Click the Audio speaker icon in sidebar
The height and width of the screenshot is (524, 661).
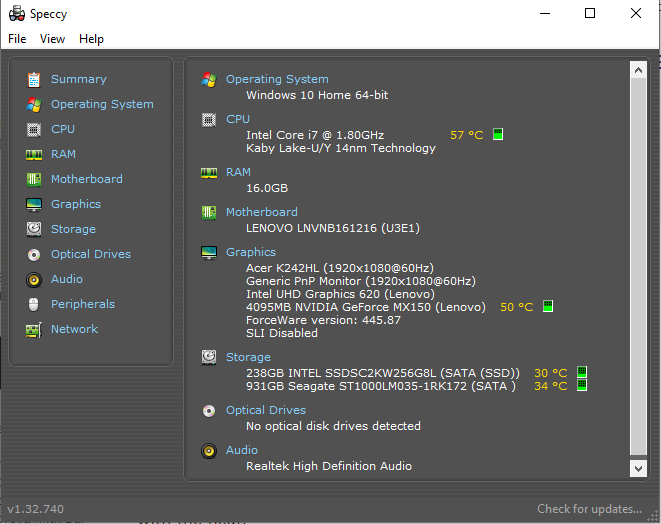point(34,279)
